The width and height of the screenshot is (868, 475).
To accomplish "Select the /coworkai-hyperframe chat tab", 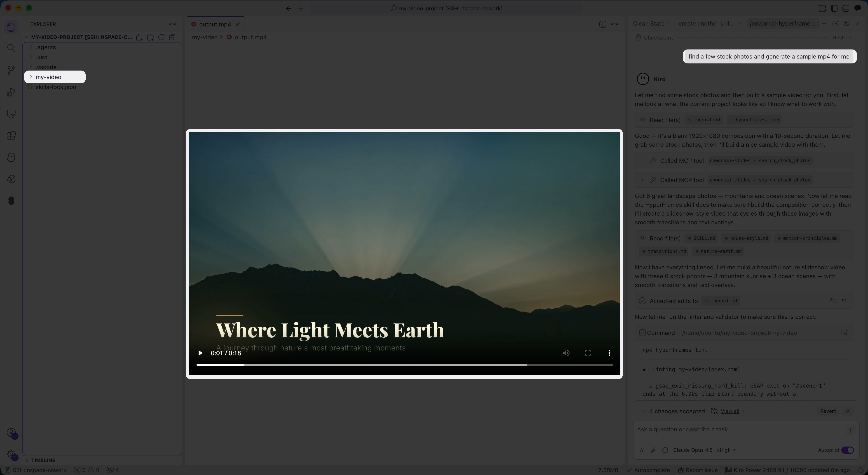I will pyautogui.click(x=782, y=24).
